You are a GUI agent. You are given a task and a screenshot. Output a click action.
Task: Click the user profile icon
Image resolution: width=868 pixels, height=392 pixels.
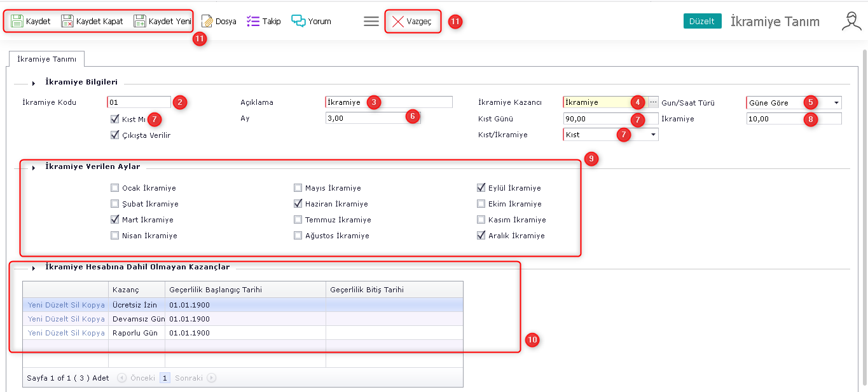coord(851,21)
